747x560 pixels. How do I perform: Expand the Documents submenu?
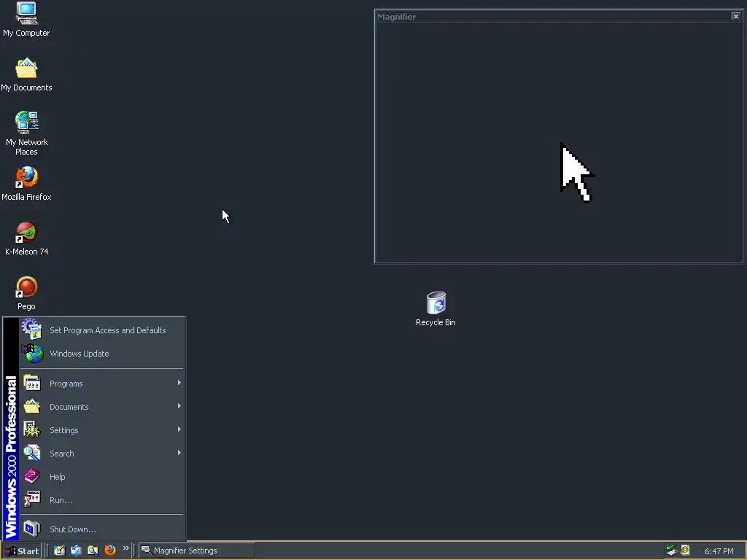[x=101, y=407]
